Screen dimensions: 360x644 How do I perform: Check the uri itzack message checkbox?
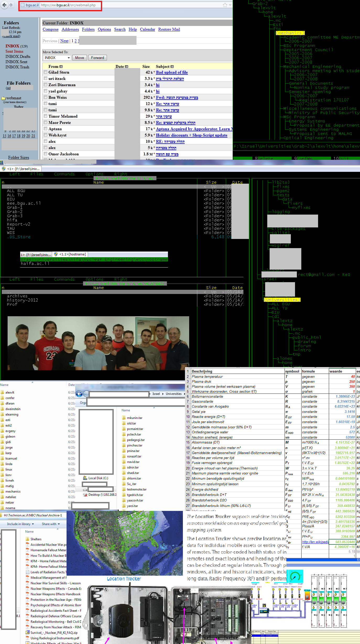(x=46, y=78)
